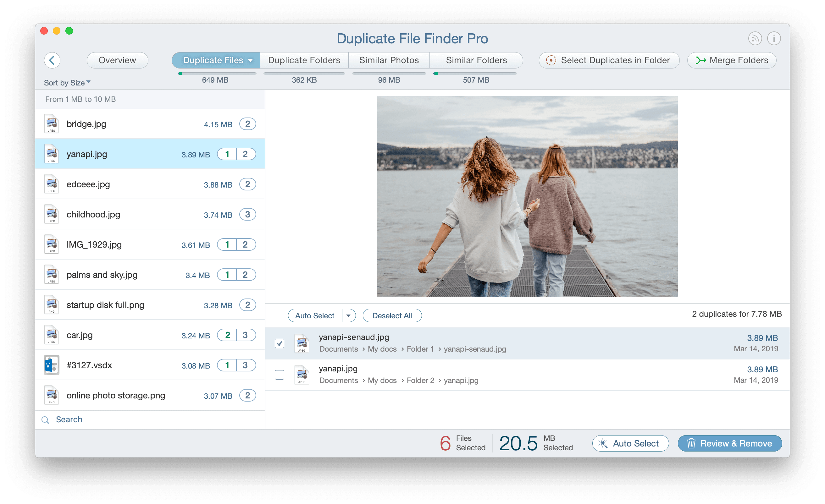Expand the Auto Select options arrow
Image resolution: width=825 pixels, height=504 pixels.
349,315
